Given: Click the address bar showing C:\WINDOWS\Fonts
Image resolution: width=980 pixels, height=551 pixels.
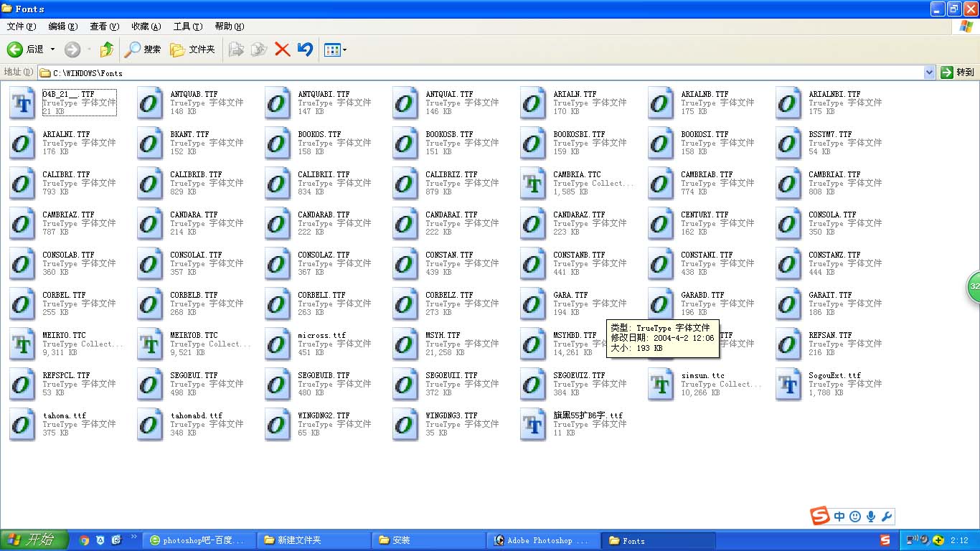Looking at the screenshot, I should 481,72.
